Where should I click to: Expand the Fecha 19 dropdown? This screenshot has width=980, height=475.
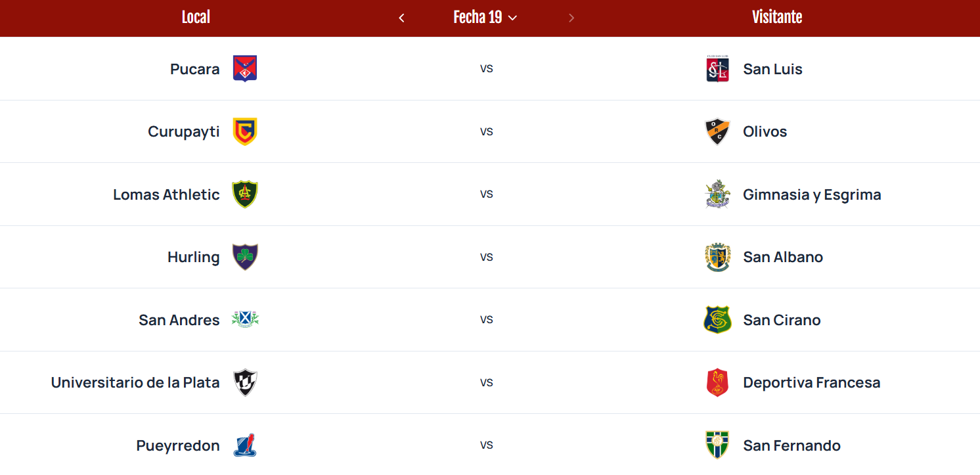[x=485, y=18]
